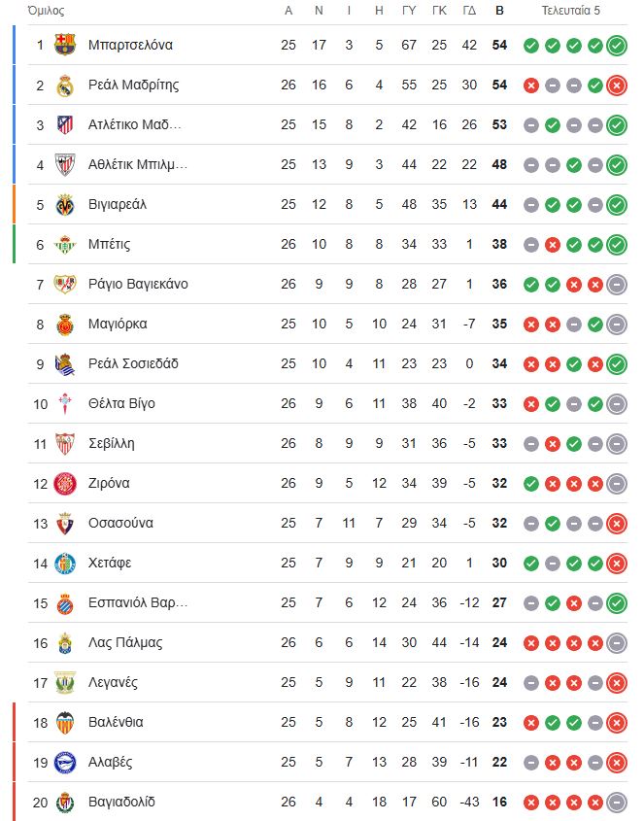644x821 pixels.
Task: Open the Θέλτα Βίγο team link
Action: (121, 403)
